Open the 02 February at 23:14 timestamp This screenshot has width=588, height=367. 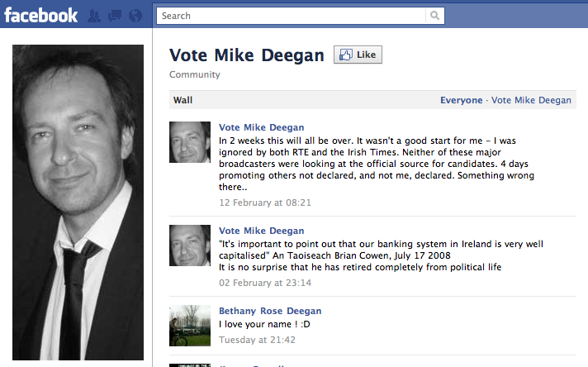coord(265,283)
